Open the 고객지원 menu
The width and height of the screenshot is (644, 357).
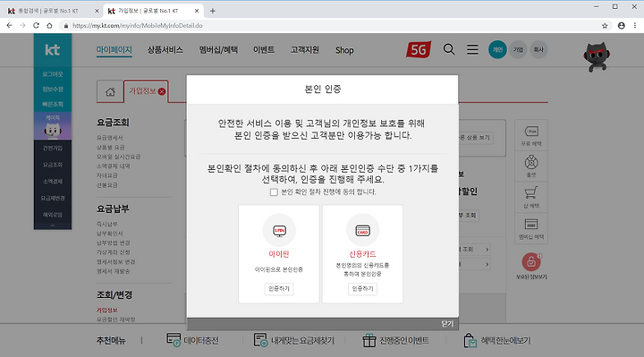pos(305,50)
